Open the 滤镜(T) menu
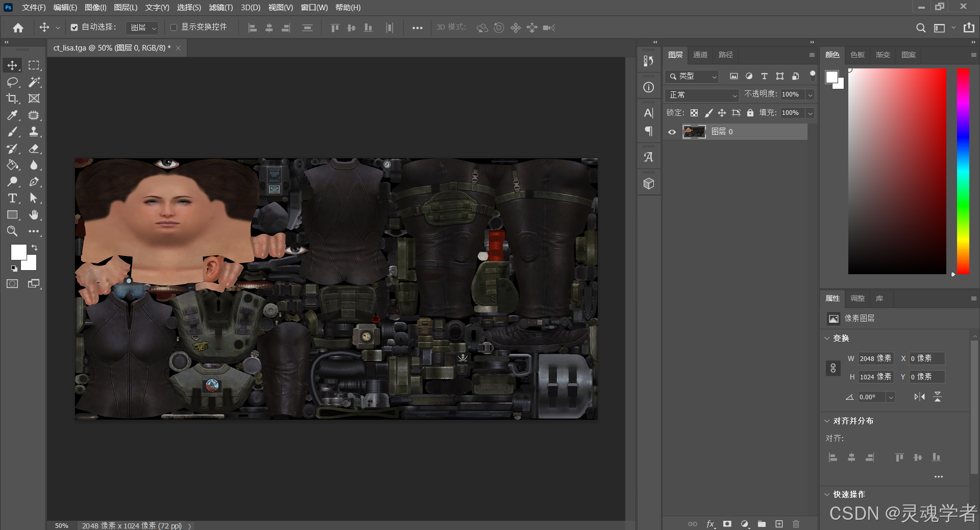The image size is (980, 530). pyautogui.click(x=220, y=8)
